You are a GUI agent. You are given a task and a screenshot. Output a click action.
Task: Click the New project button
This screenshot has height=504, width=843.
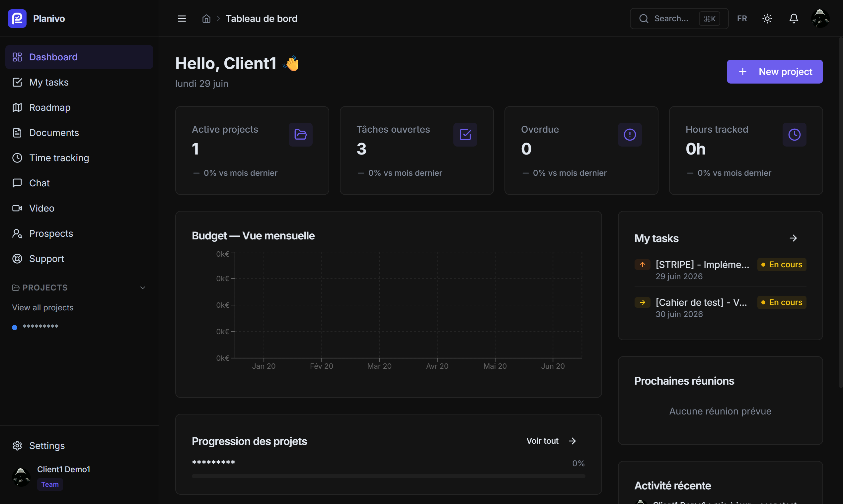coord(774,72)
